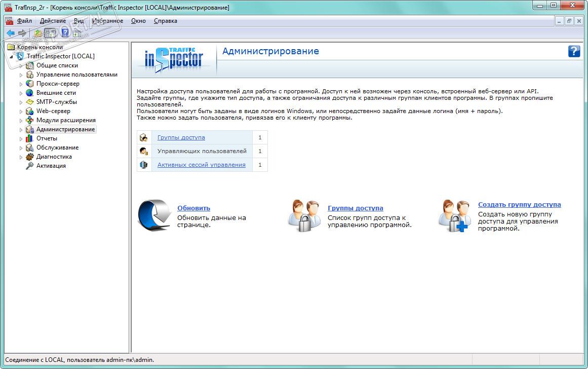Click the Traffic Inspector logo in the header
Screen dimensions: 588x369
[x=174, y=60]
